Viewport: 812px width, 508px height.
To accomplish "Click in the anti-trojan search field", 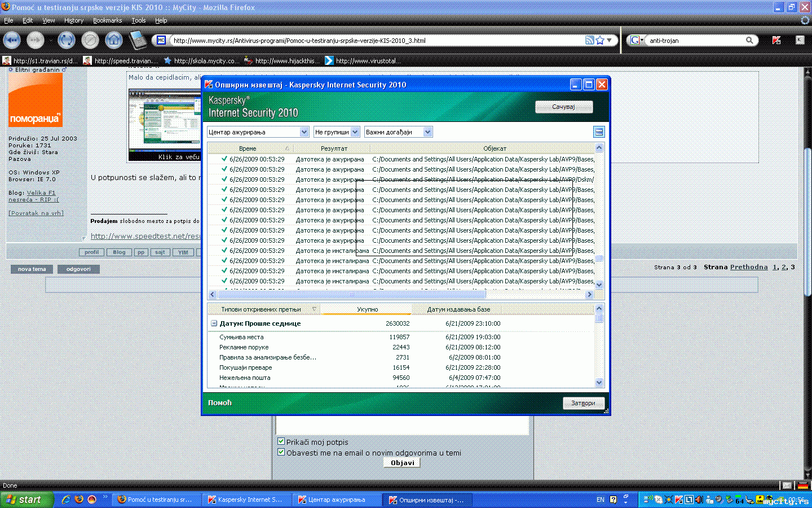I will pyautogui.click(x=695, y=41).
